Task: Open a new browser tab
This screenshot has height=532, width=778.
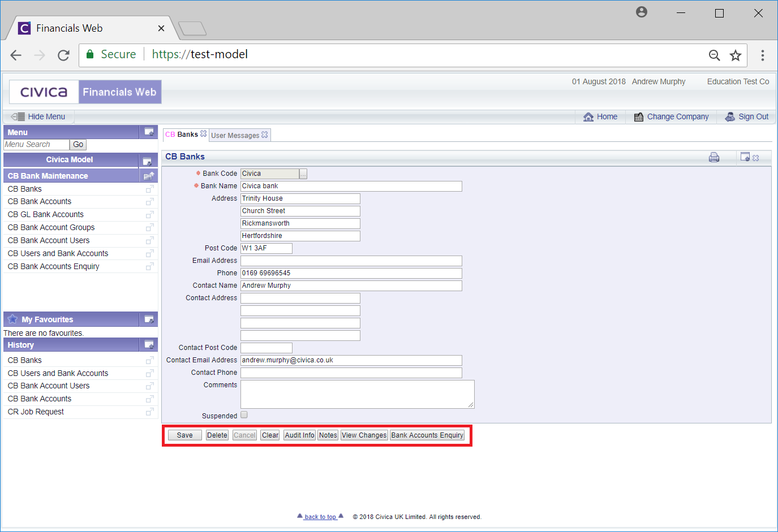Action: tap(192, 28)
